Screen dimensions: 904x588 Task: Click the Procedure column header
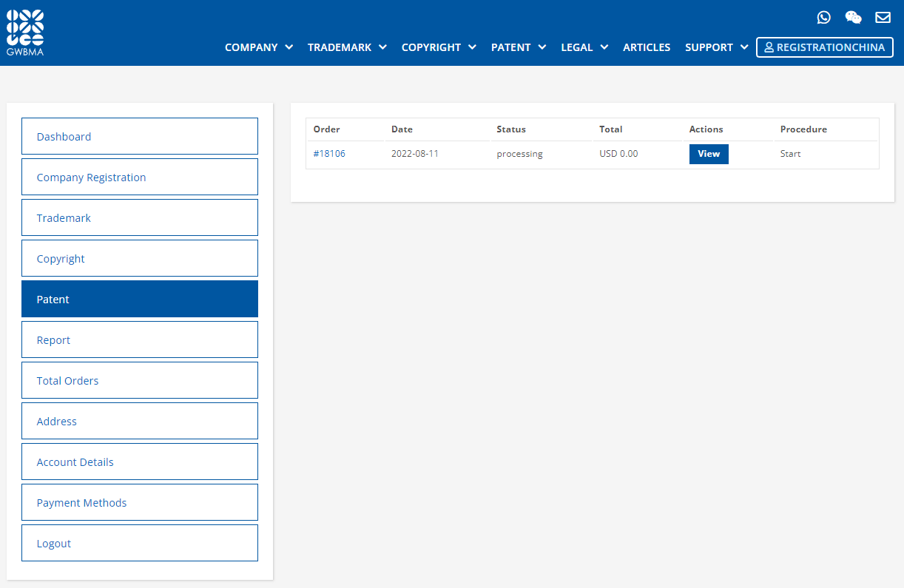tap(803, 129)
